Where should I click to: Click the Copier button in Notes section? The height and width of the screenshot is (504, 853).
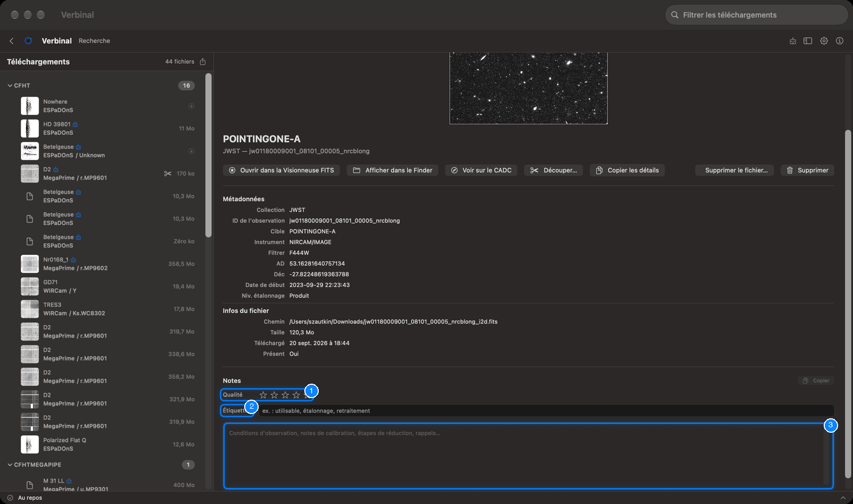[816, 381]
